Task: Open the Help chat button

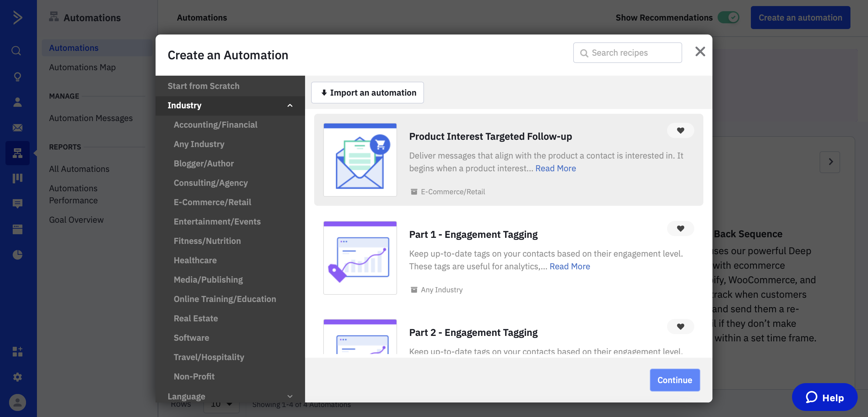Action: (x=824, y=397)
